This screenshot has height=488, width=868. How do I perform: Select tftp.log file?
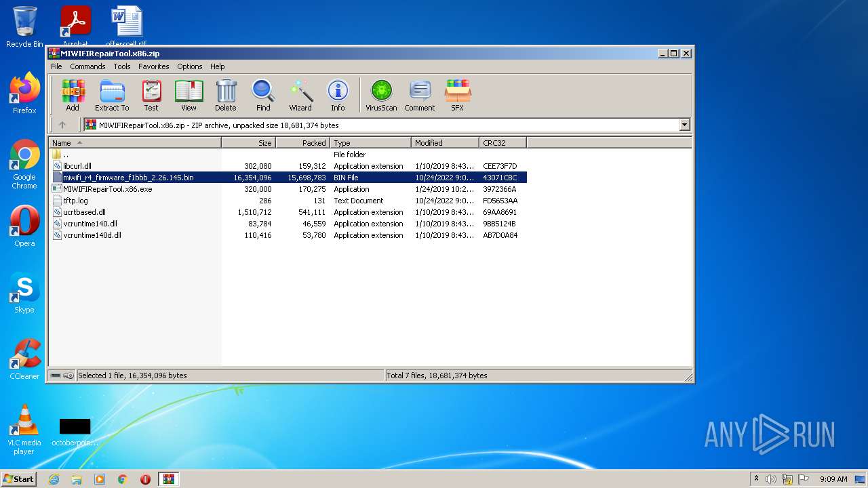(x=288, y=201)
